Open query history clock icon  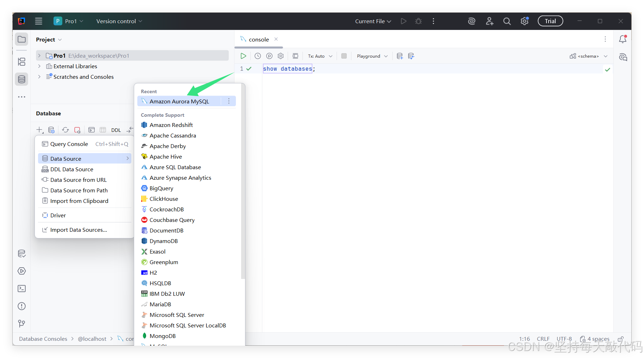[258, 56]
